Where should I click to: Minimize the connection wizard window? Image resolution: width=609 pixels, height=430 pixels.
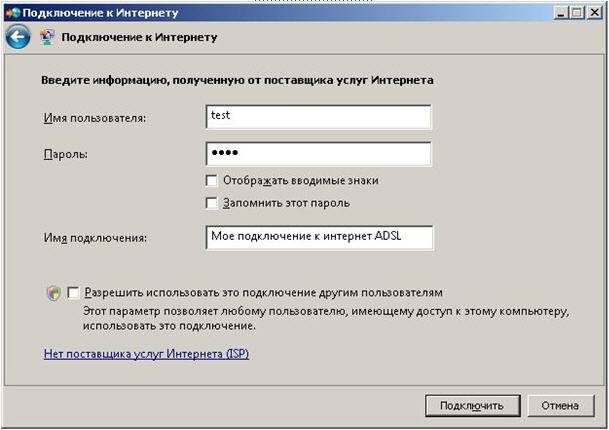(560, 13)
